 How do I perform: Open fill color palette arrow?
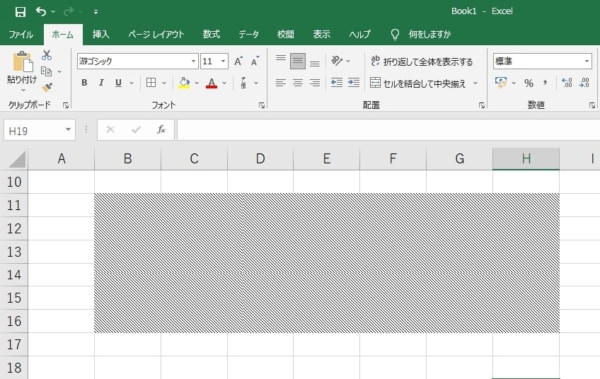[197, 83]
